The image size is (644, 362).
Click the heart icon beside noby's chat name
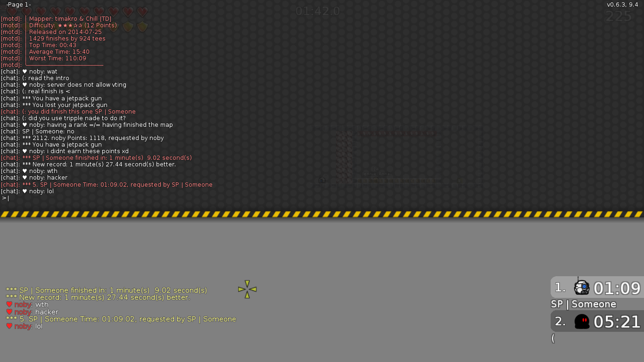[9, 304]
